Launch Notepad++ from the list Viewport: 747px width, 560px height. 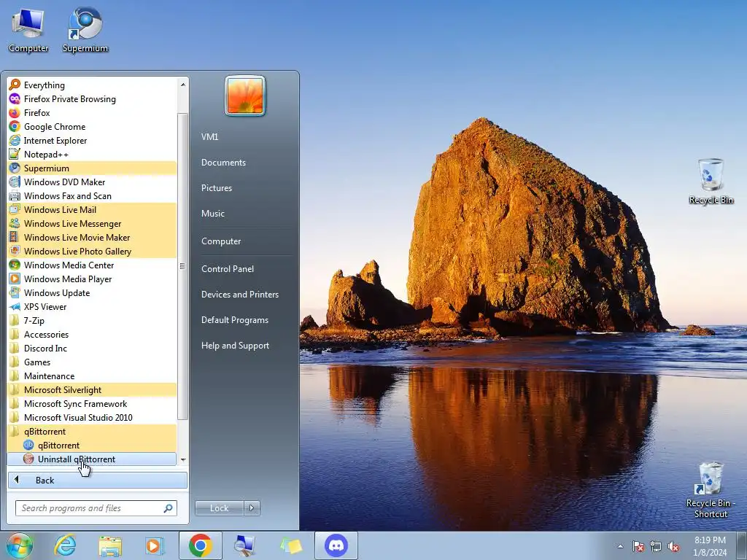point(92,155)
